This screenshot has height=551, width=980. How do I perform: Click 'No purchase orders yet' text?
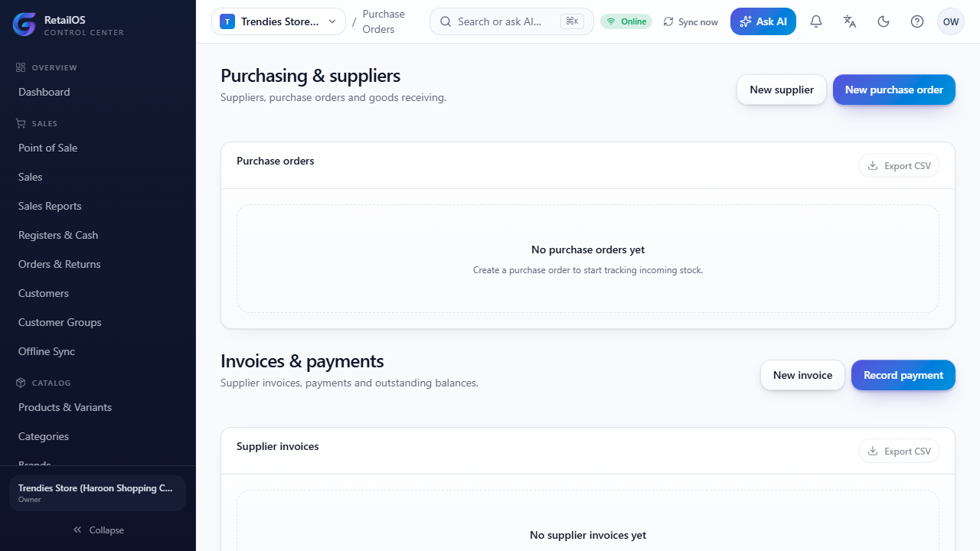(588, 249)
